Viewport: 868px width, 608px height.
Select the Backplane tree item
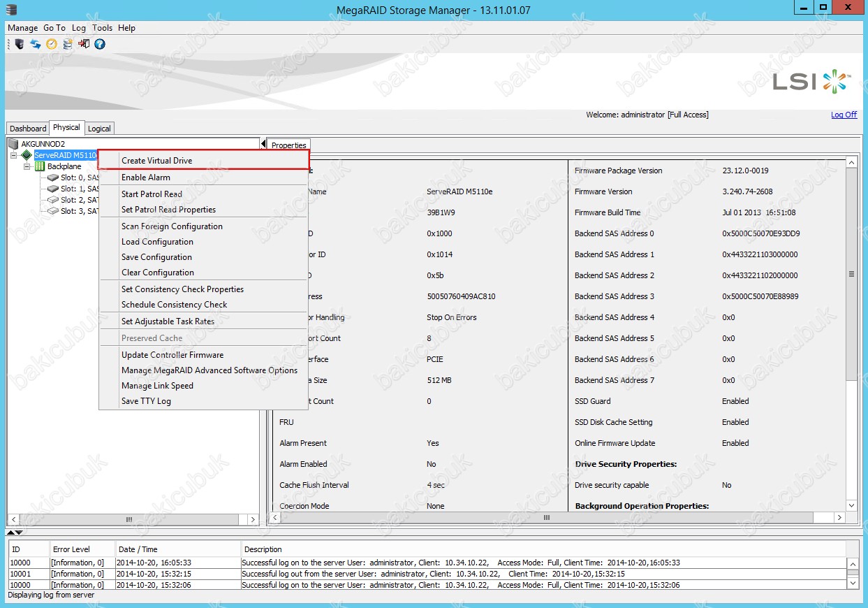[x=64, y=166]
